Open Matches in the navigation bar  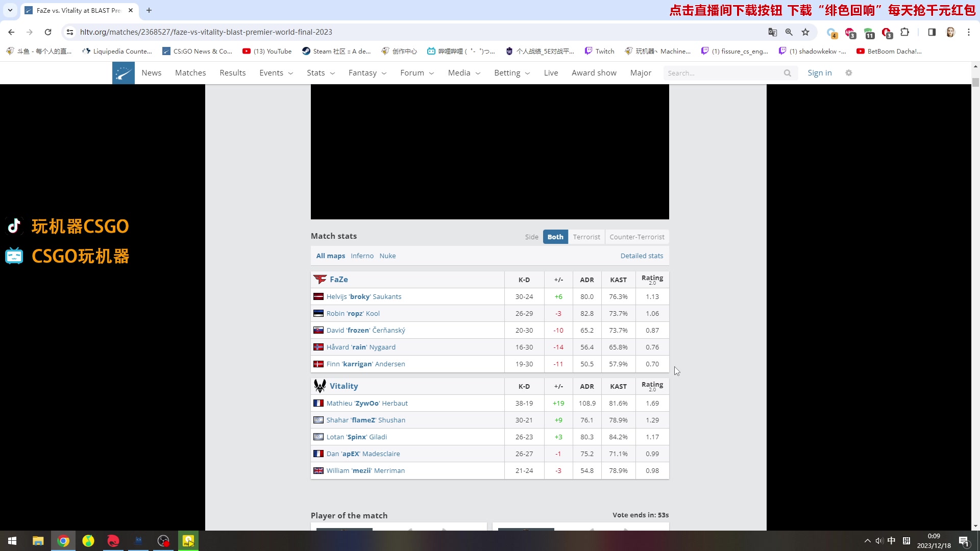pos(190,73)
